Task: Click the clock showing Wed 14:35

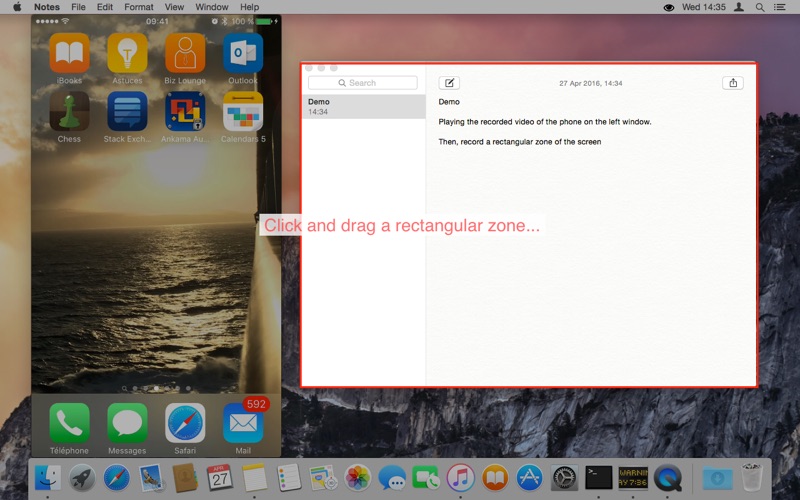Action: pyautogui.click(x=704, y=7)
